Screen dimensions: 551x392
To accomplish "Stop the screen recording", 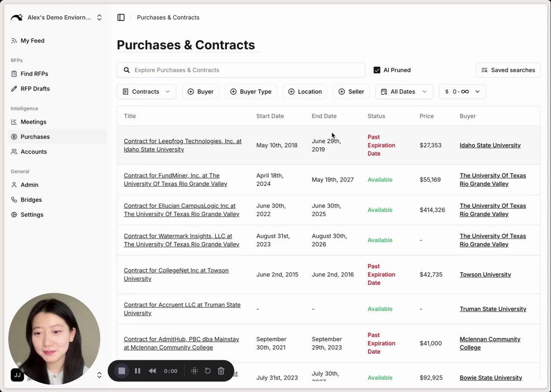I will (x=122, y=371).
